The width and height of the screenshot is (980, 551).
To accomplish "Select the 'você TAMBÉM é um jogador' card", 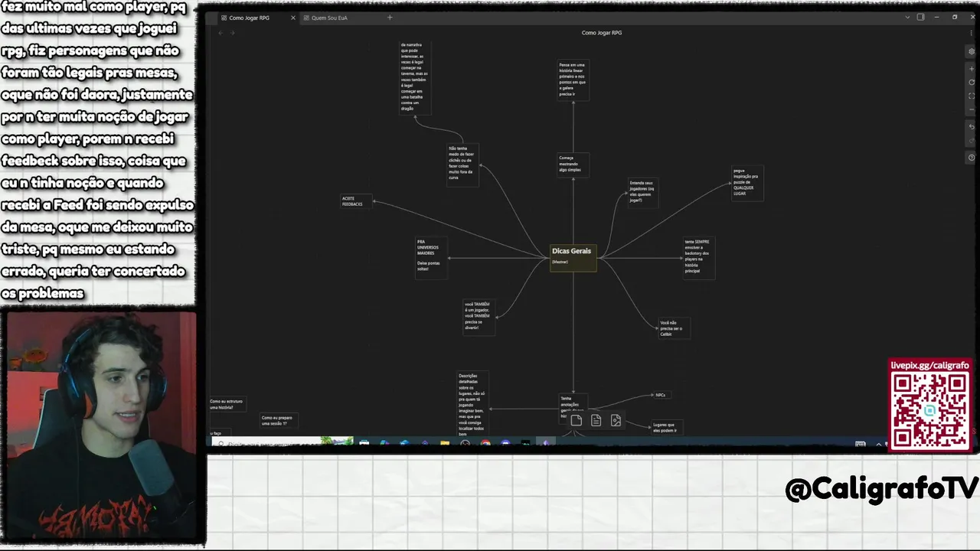I will point(479,317).
